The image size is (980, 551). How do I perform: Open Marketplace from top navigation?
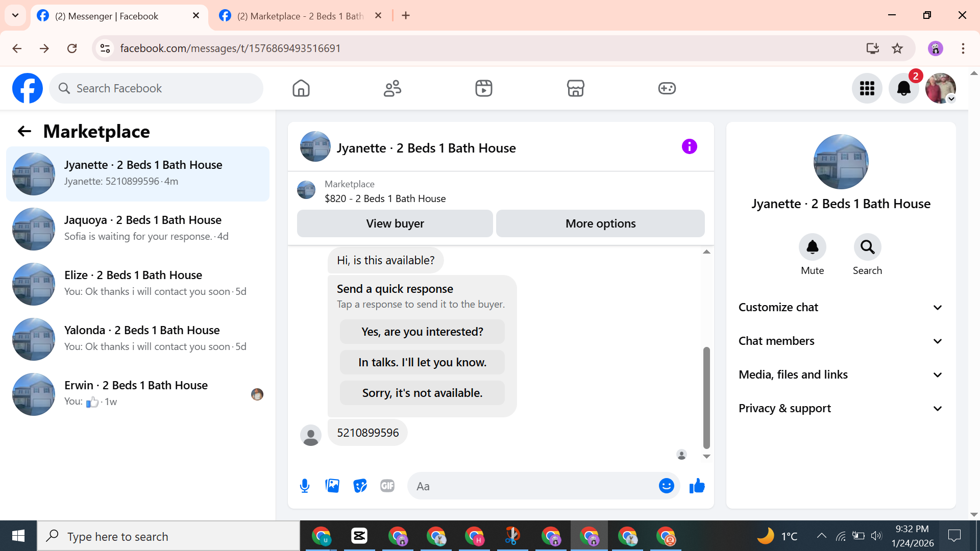[x=575, y=88]
